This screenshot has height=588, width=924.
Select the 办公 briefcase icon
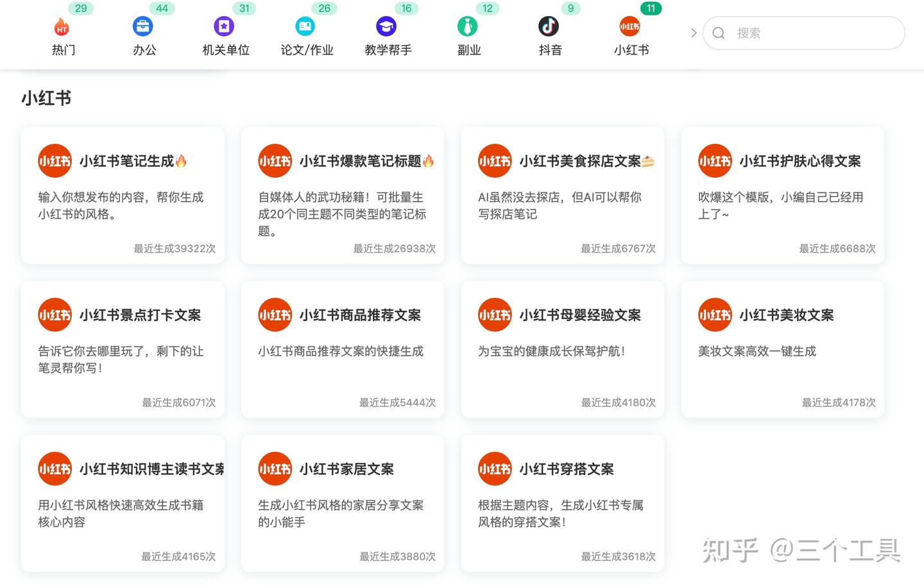coord(142,26)
